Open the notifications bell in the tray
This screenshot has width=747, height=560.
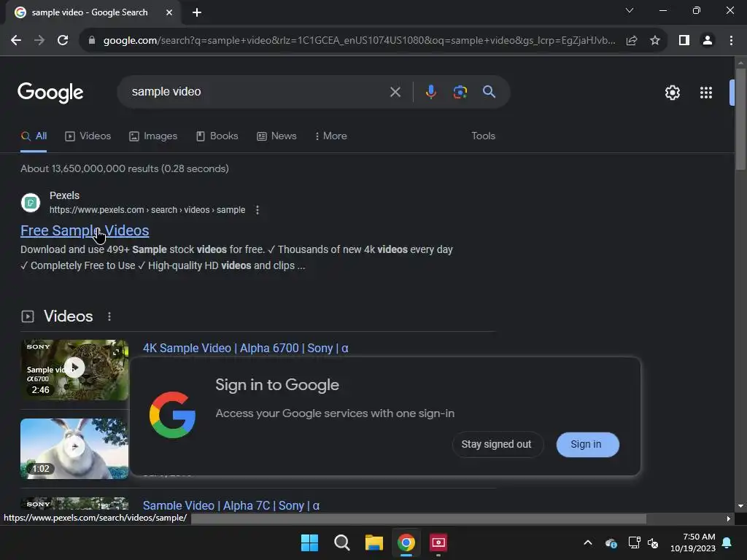727,542
